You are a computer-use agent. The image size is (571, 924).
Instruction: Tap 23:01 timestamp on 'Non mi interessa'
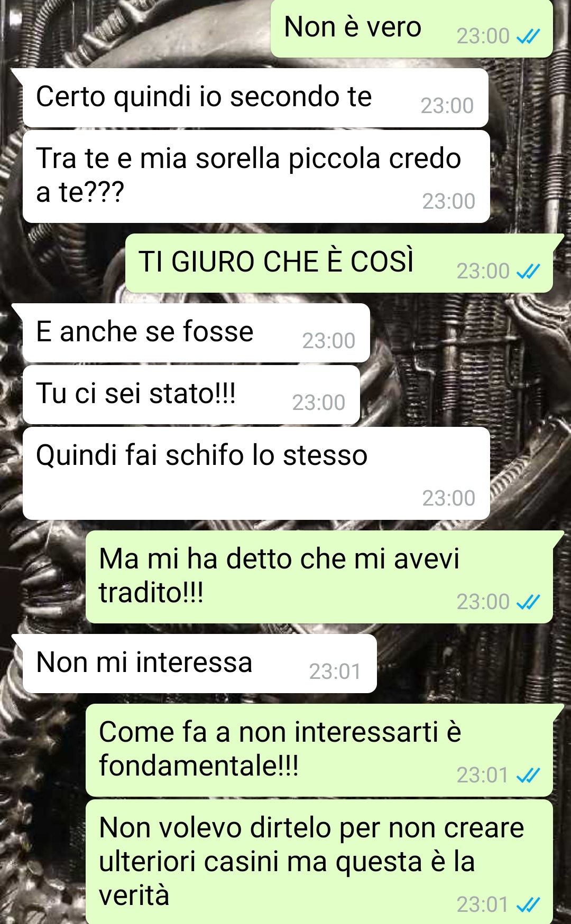(x=335, y=671)
